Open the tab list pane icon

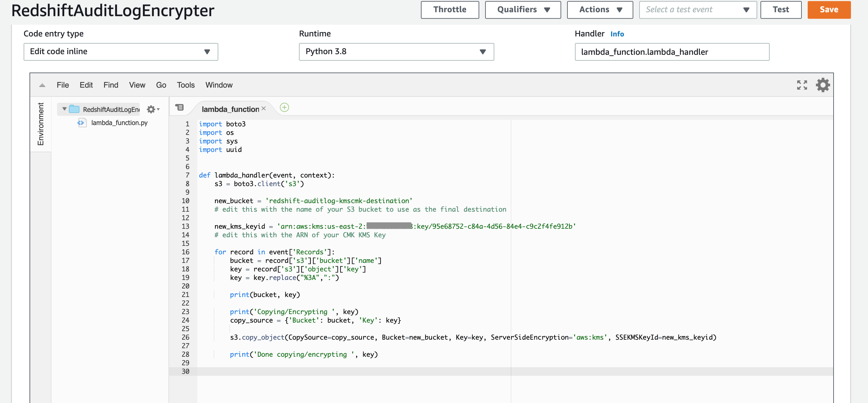180,108
